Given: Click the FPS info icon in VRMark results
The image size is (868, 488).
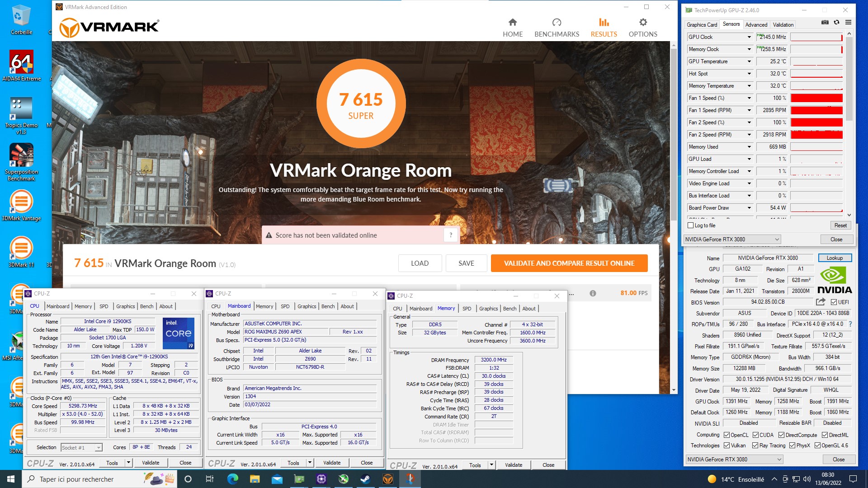Looking at the screenshot, I should pyautogui.click(x=593, y=293).
